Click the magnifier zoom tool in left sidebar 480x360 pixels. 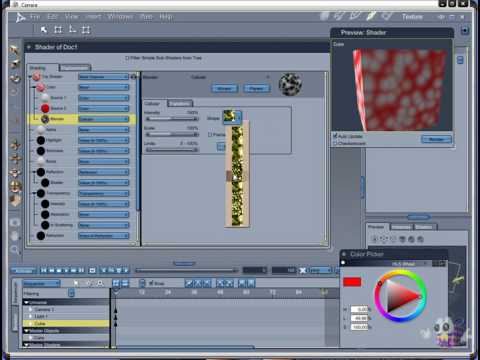[14, 250]
